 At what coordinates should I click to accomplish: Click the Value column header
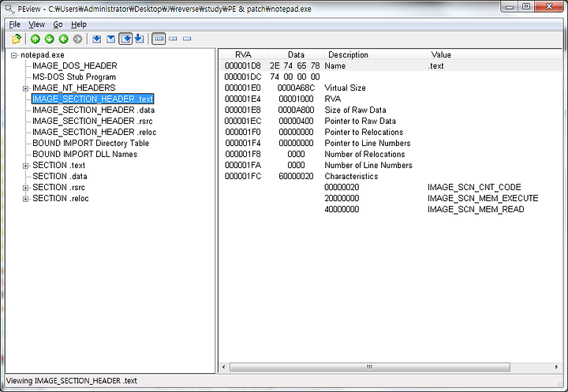pyautogui.click(x=496, y=54)
